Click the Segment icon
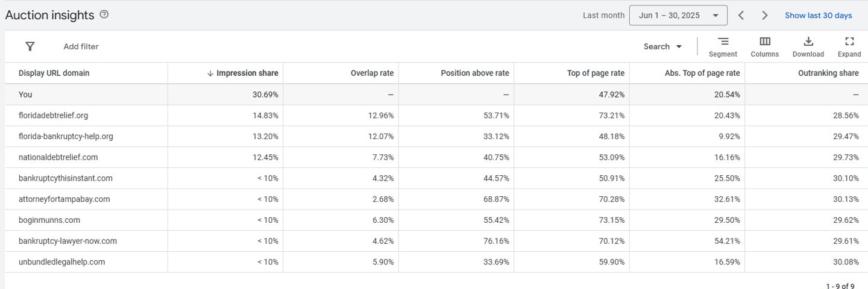This screenshot has width=868, height=289. [723, 46]
